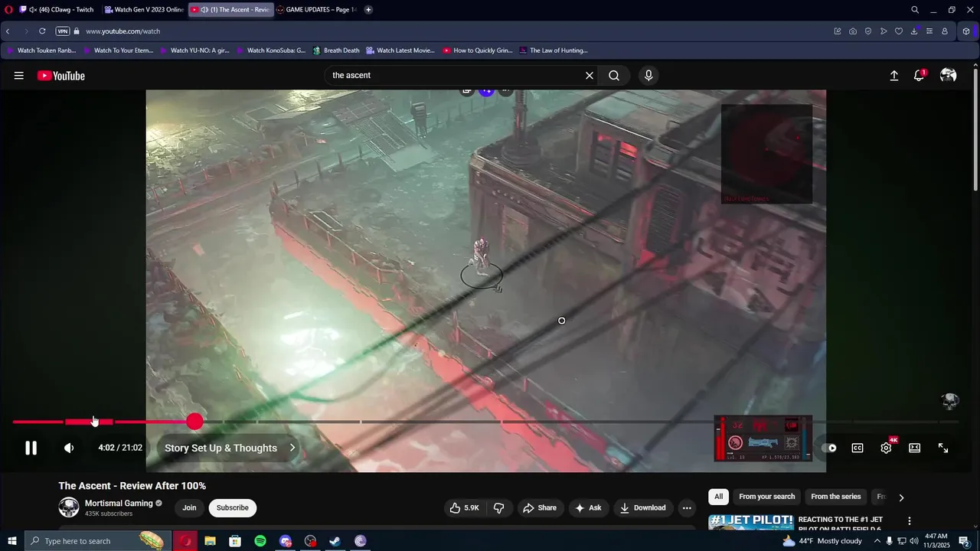Like the video with thumbs up
This screenshot has width=980, height=551.
point(464,508)
